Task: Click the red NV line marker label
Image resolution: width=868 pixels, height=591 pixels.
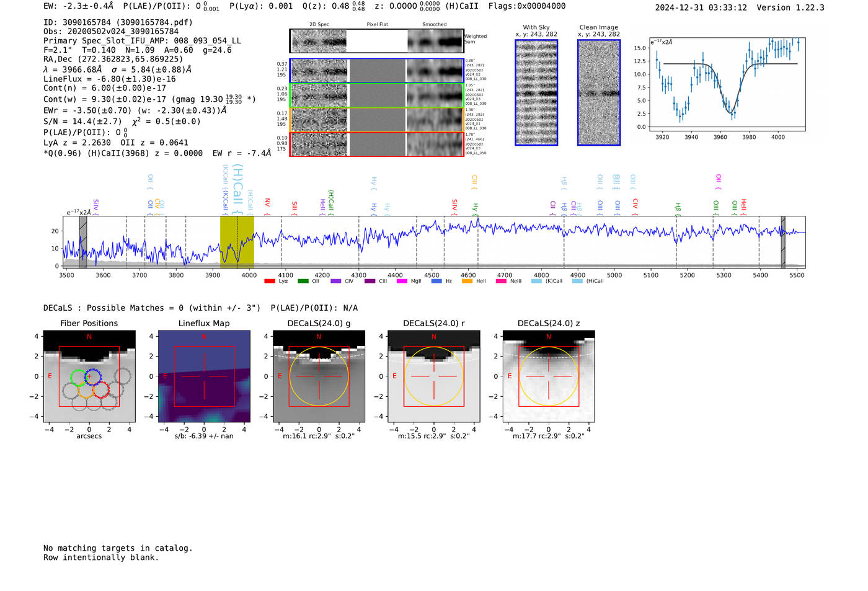Action: coord(267,203)
